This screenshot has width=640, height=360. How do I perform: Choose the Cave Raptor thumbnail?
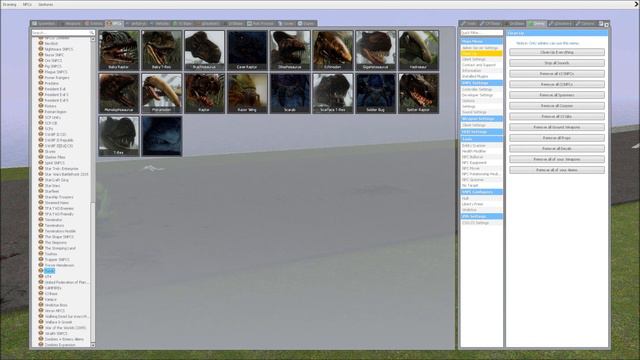click(x=247, y=50)
